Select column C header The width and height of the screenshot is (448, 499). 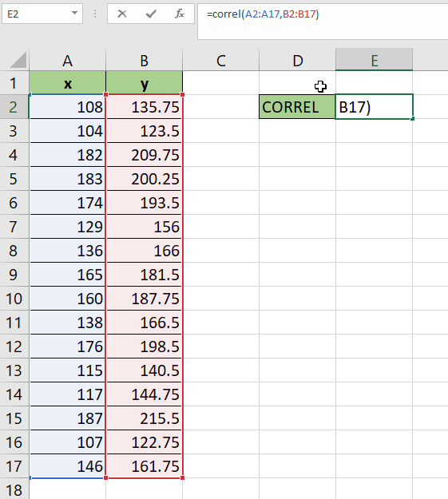coord(221,60)
